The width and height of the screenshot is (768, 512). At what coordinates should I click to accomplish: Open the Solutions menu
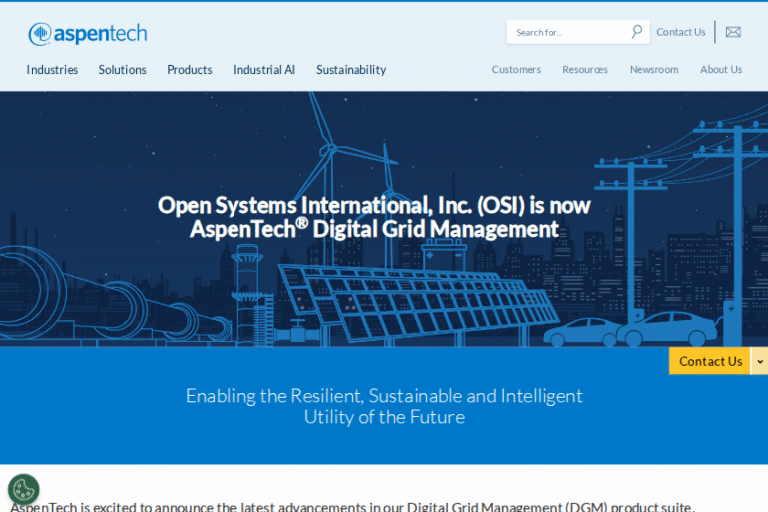point(122,70)
